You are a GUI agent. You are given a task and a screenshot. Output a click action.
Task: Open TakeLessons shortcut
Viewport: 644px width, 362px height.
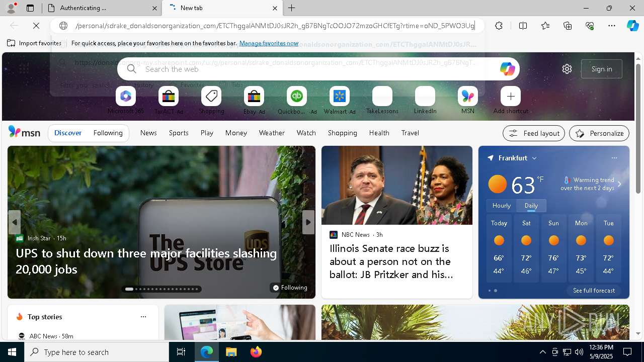[382, 100]
